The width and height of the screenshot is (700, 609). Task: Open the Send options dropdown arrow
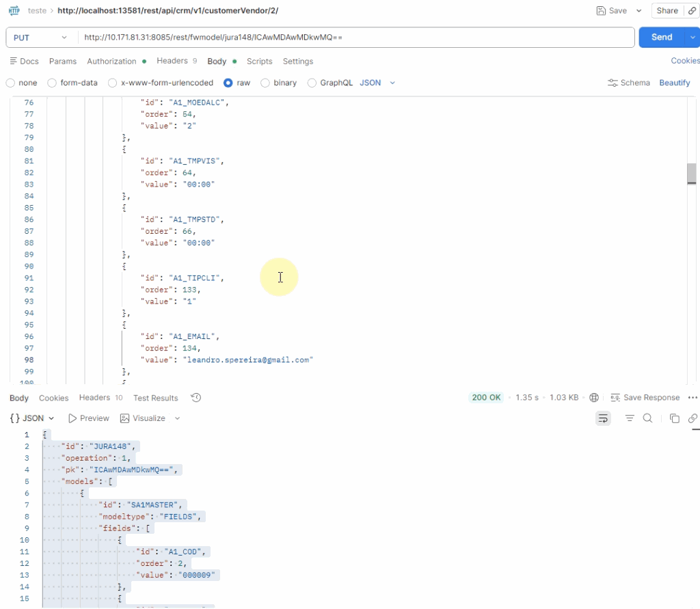pos(692,38)
